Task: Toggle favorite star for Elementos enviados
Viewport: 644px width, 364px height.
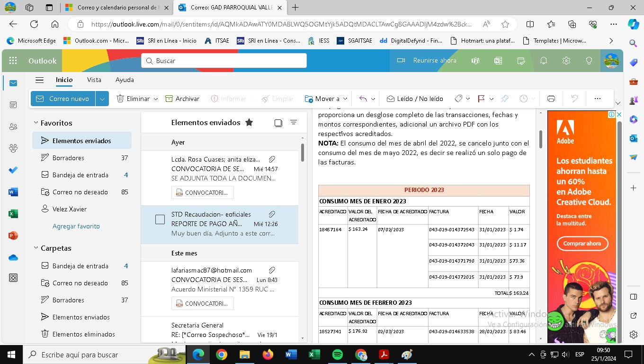Action: (249, 122)
